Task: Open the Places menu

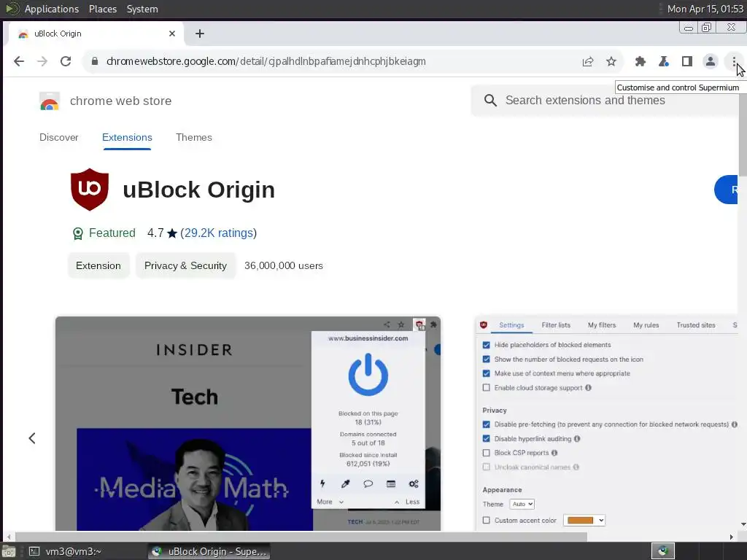Action: click(102, 9)
